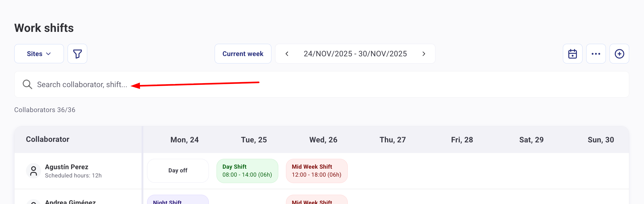Click the search magnifier icon

click(27, 84)
